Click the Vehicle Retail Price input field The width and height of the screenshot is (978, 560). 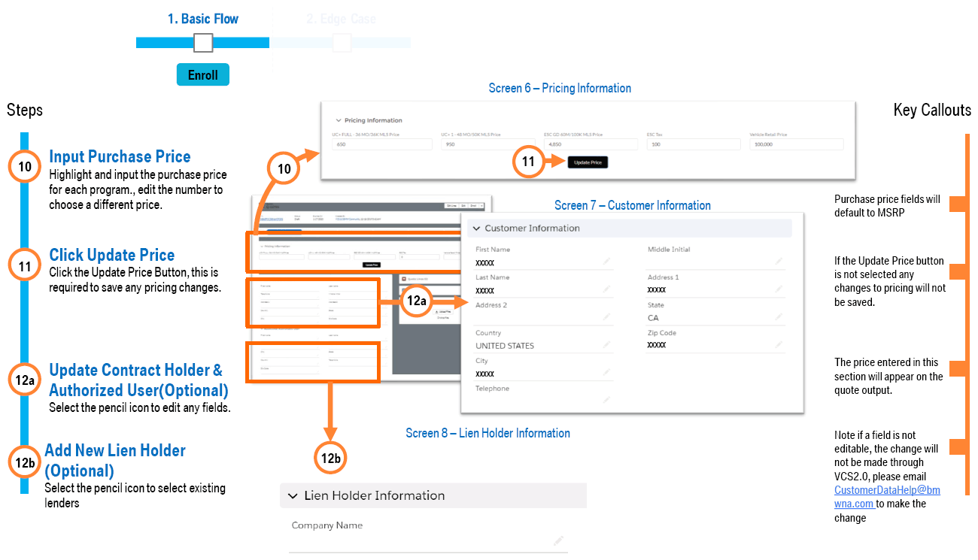click(796, 144)
